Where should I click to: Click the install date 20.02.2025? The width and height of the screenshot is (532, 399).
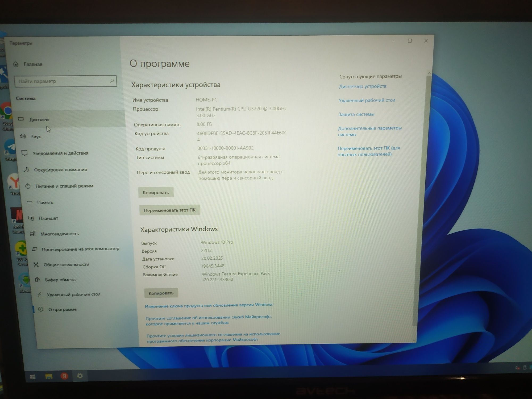[x=212, y=258]
